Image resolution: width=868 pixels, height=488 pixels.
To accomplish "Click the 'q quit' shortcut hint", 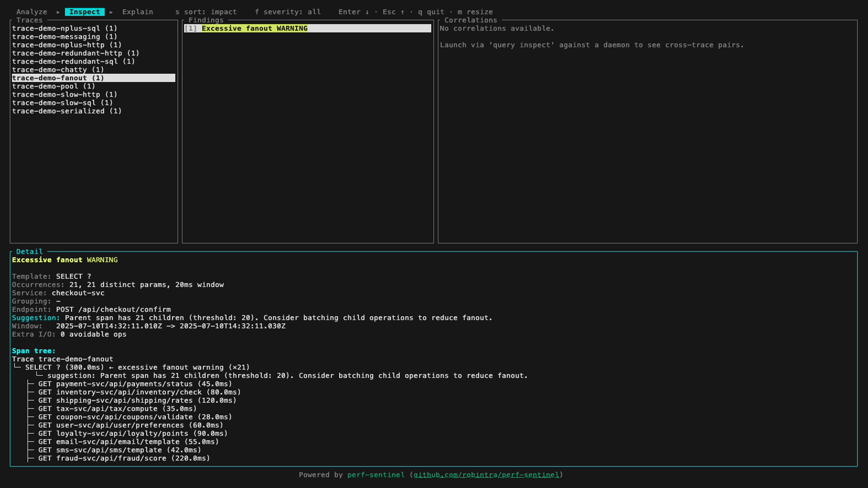I will [431, 12].
